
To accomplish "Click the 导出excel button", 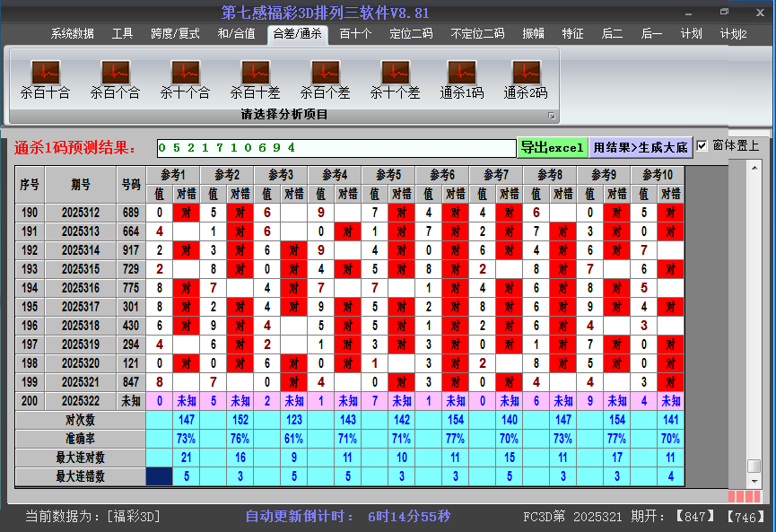I will [x=552, y=147].
